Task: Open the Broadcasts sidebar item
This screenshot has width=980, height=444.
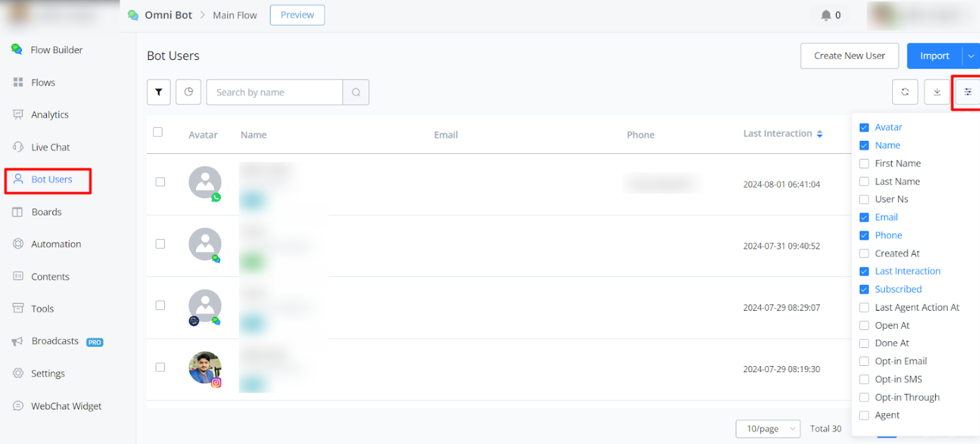Action: click(x=55, y=341)
